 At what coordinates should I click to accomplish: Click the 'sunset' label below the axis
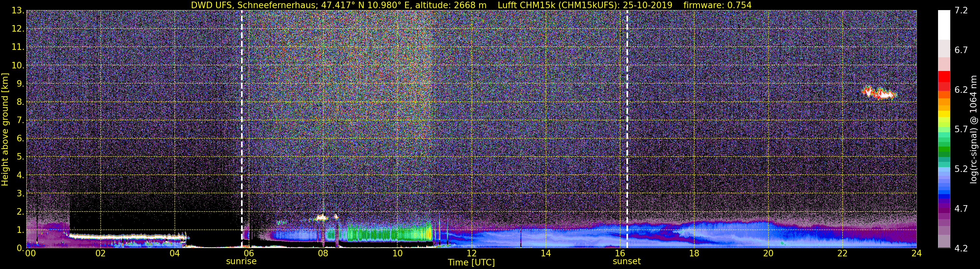click(626, 262)
